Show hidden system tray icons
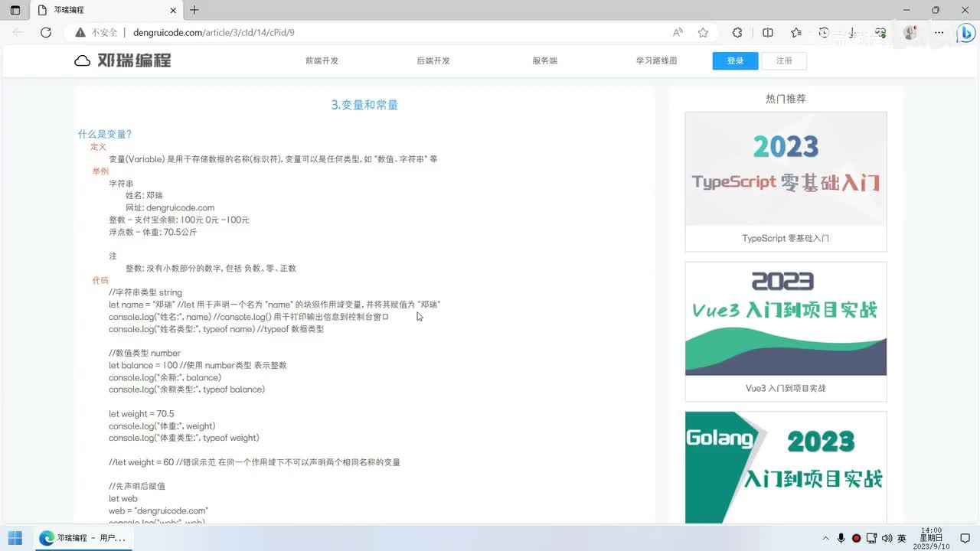Viewport: 980px width, 551px height. 825,538
